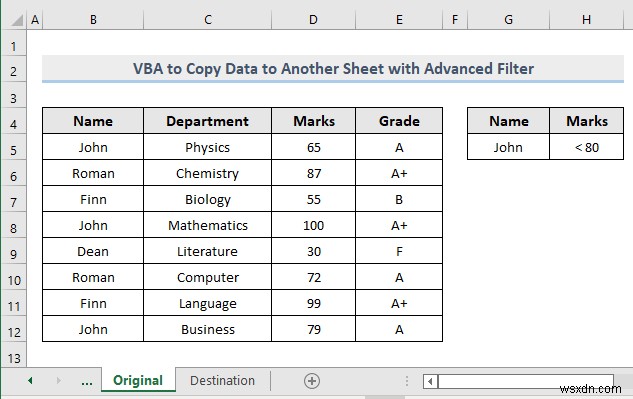Click marks value '99'
The image size is (633, 399).
click(x=314, y=303)
